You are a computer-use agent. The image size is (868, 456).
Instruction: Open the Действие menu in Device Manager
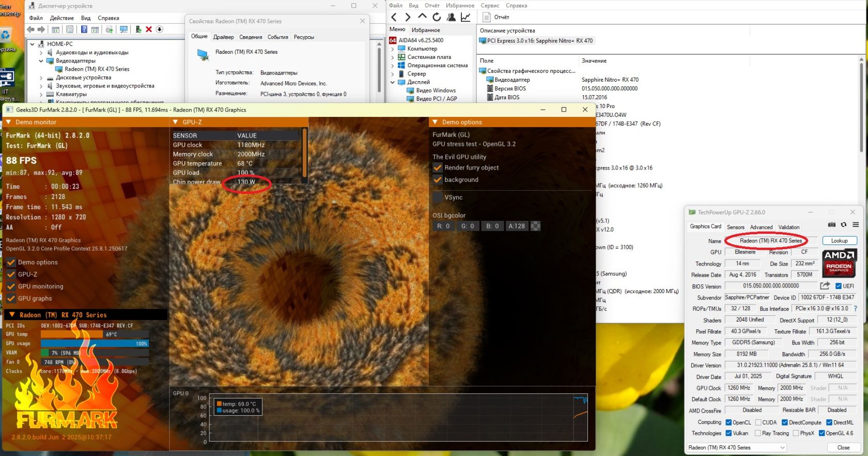tap(62, 18)
